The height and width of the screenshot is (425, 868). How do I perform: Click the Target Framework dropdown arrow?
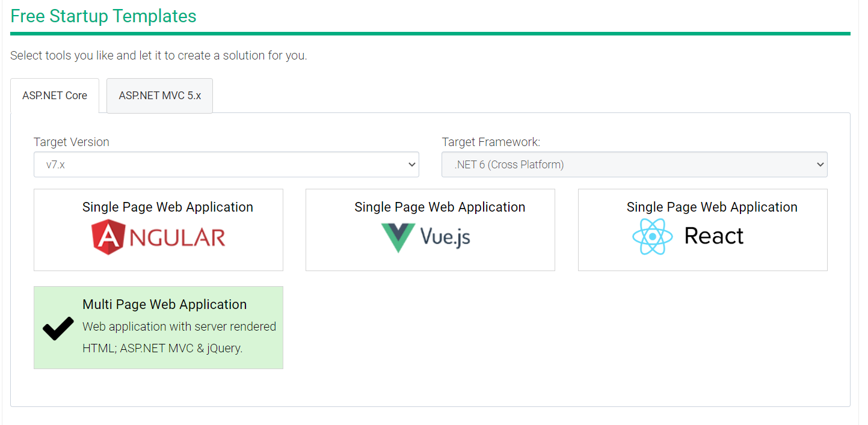tap(820, 165)
